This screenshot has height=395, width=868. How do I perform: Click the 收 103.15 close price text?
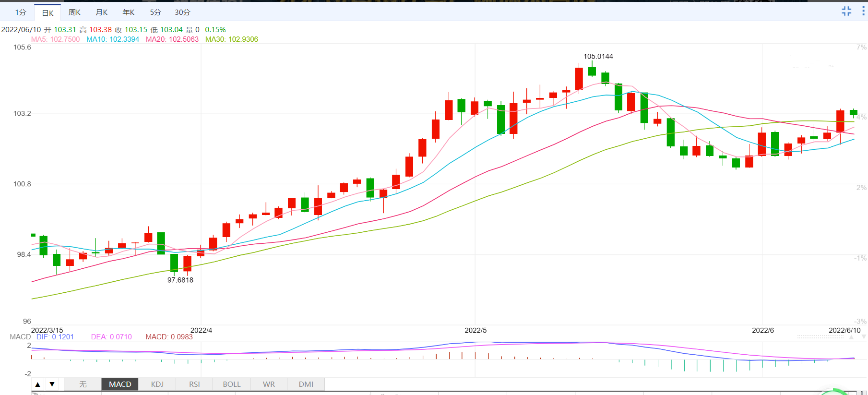(x=131, y=30)
